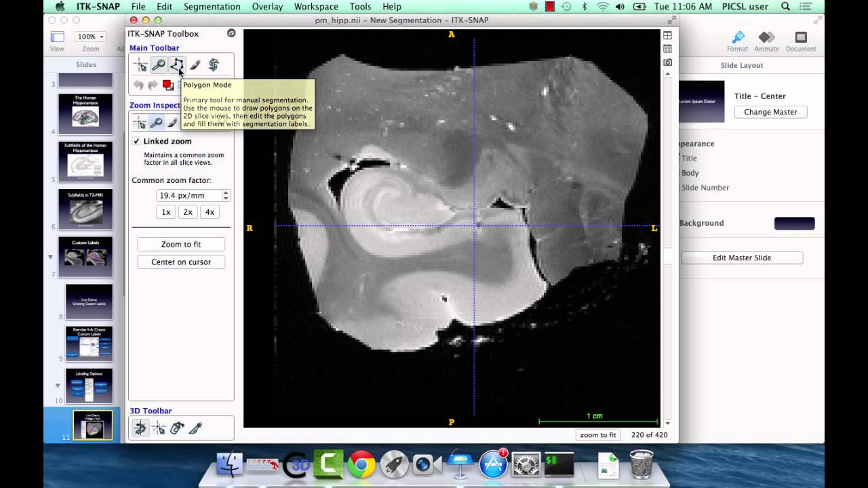Click the Keynote View button
This screenshot has height=488, width=868.
[x=57, y=41]
